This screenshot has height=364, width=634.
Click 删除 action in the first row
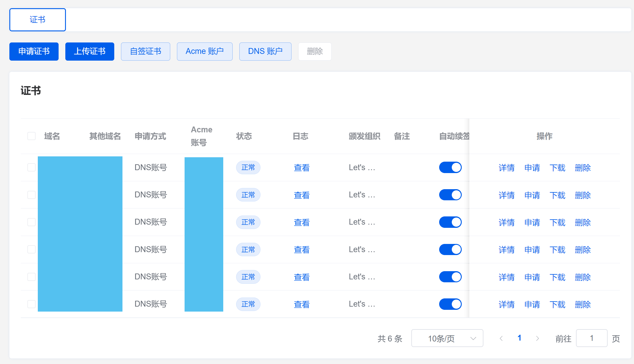click(583, 168)
